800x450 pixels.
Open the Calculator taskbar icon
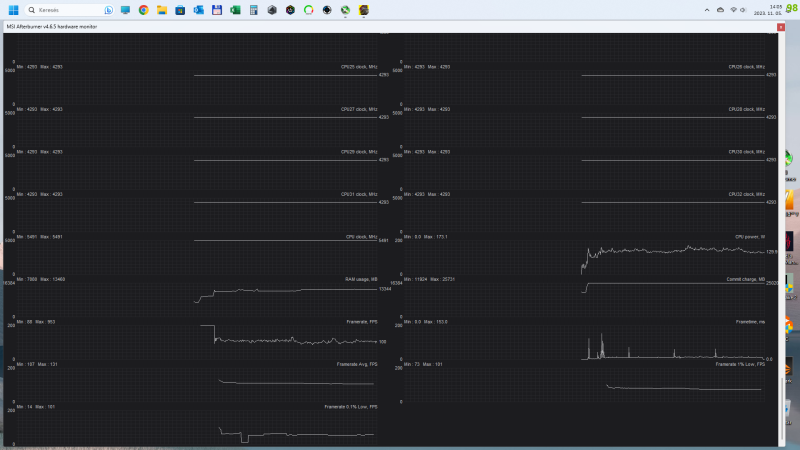click(254, 10)
